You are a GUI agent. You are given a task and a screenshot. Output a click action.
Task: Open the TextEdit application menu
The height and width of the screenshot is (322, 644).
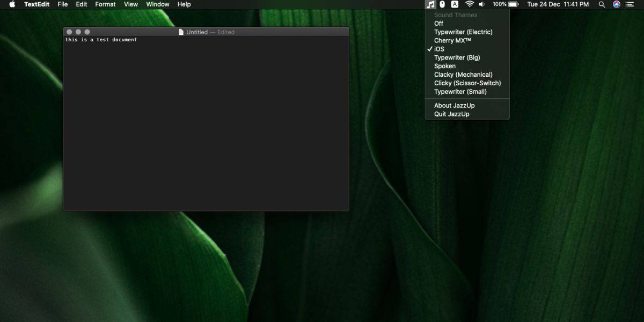pyautogui.click(x=36, y=4)
